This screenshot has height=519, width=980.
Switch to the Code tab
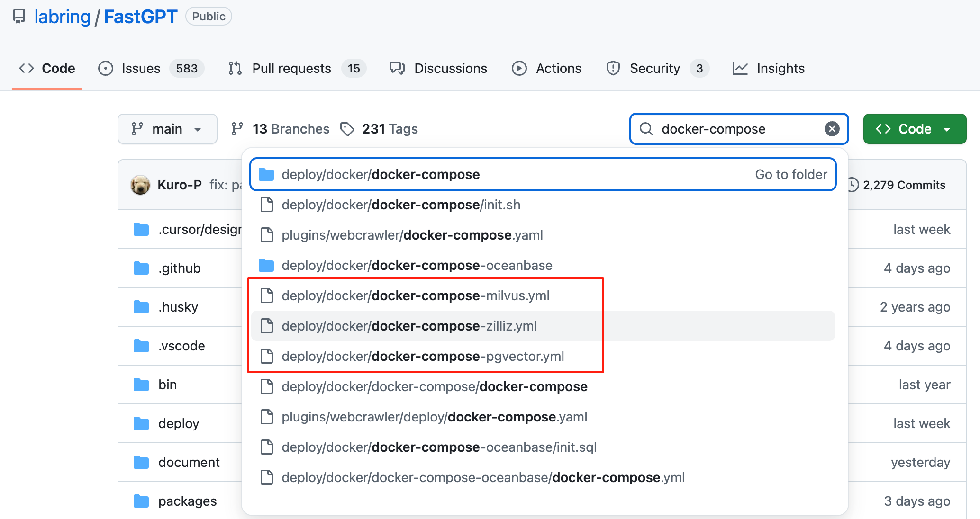(x=47, y=68)
